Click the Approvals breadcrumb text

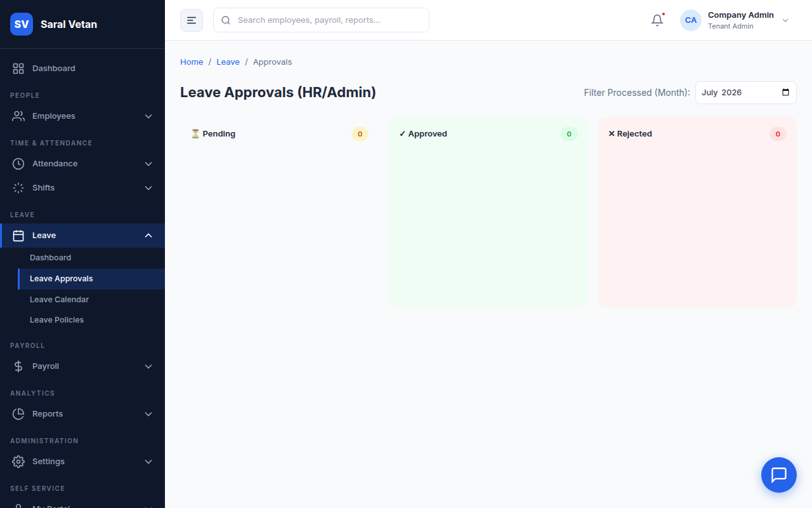(x=272, y=62)
